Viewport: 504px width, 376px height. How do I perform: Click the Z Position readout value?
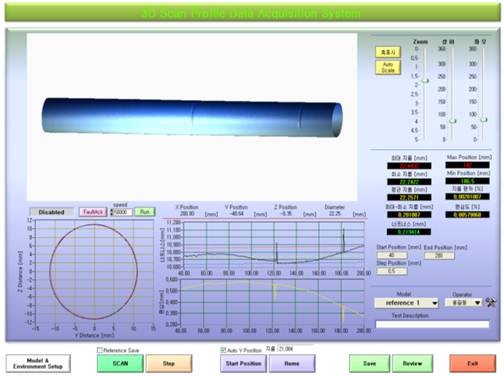point(286,214)
